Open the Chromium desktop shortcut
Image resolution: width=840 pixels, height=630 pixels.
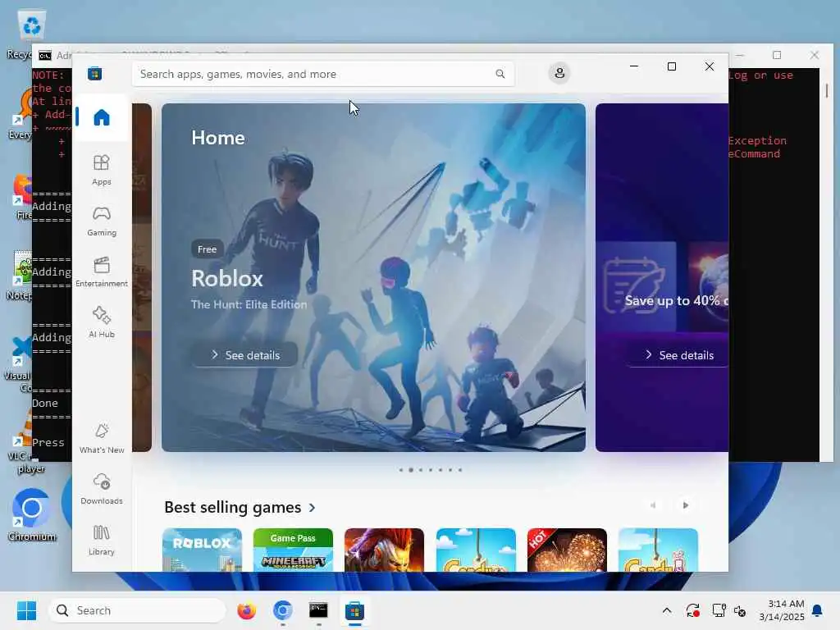(32, 514)
